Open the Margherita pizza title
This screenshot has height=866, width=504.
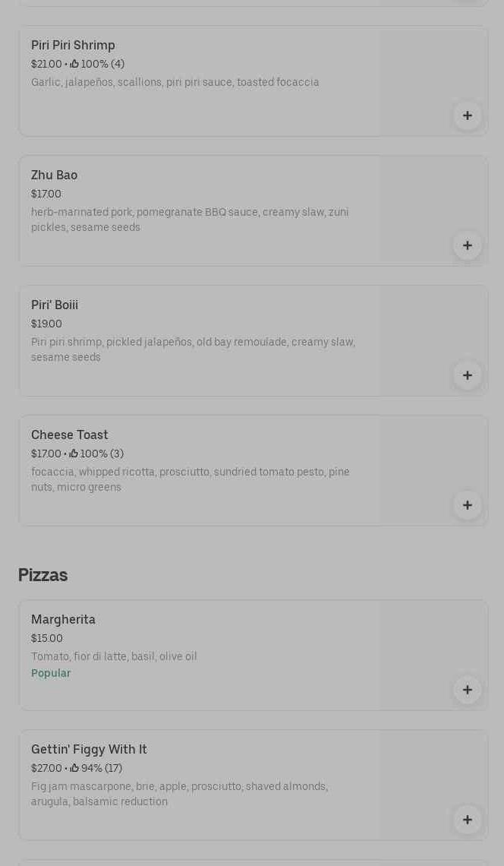click(x=63, y=620)
